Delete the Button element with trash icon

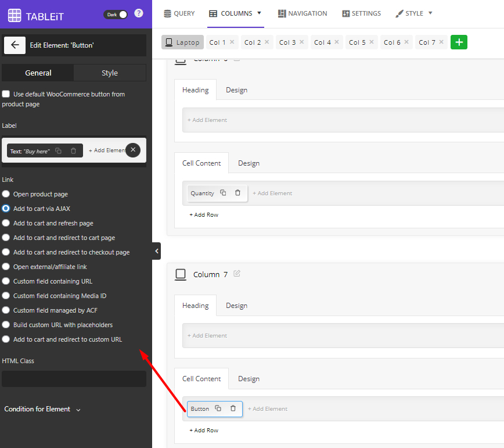point(233,408)
